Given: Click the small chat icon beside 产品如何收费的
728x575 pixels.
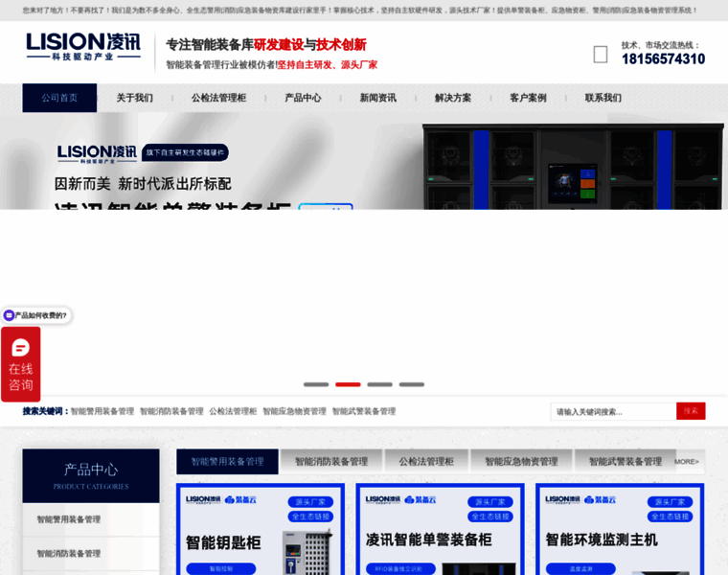Looking at the screenshot, I should click(9, 315).
